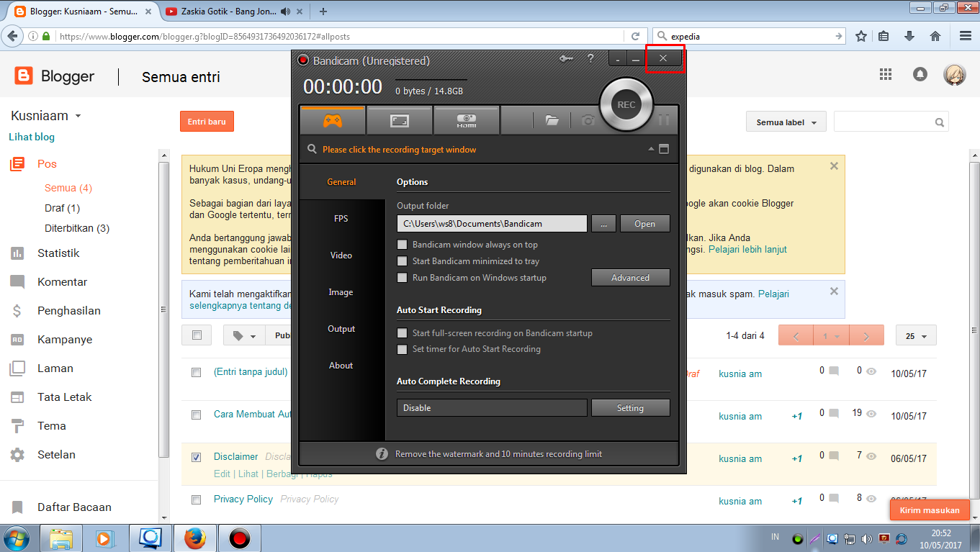Open the Output tab in Bandicam
This screenshot has height=552, width=980.
click(x=341, y=328)
